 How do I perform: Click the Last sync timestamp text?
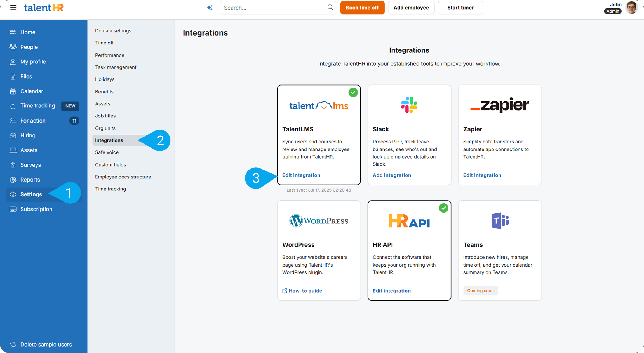pos(319,190)
